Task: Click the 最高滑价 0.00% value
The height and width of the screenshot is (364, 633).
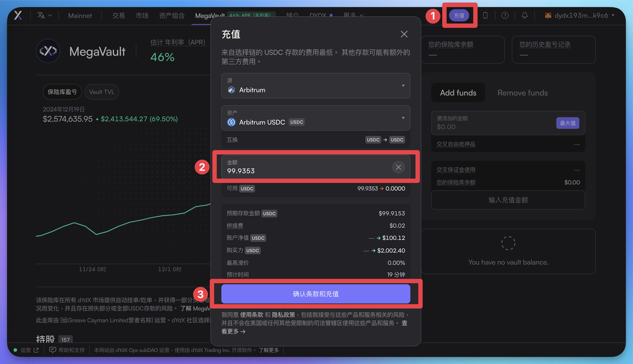Action: [396, 262]
